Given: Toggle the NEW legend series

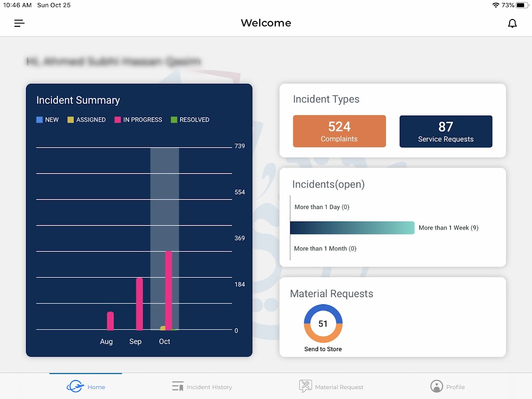Looking at the screenshot, I should click(x=47, y=120).
